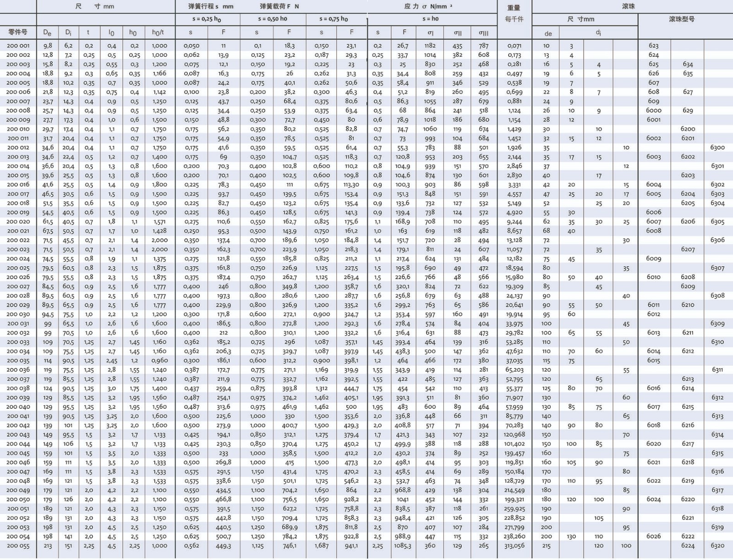This screenshot has height=560, width=733.
Task: Click bearing model 623 cell
Action: pos(653,46)
